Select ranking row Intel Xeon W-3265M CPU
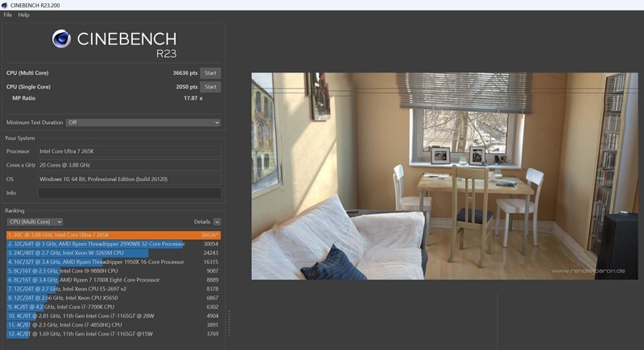Viewport: 644px width, 350px height. [x=114, y=253]
